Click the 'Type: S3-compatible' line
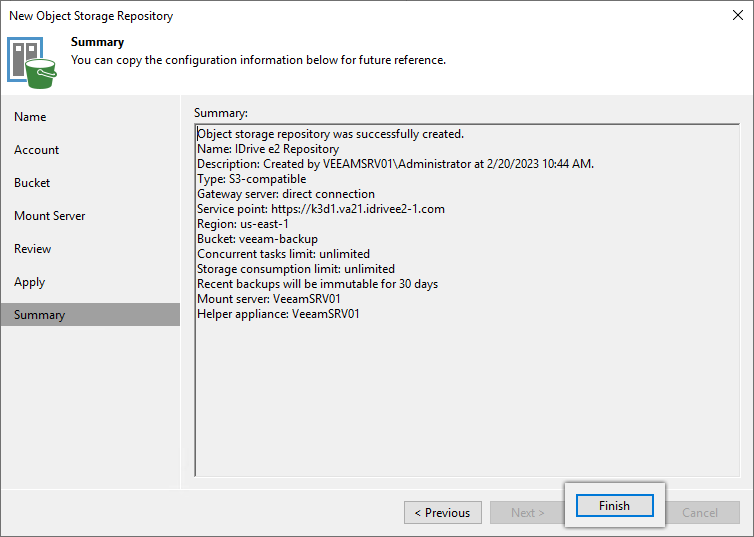754x537 pixels. click(x=251, y=179)
